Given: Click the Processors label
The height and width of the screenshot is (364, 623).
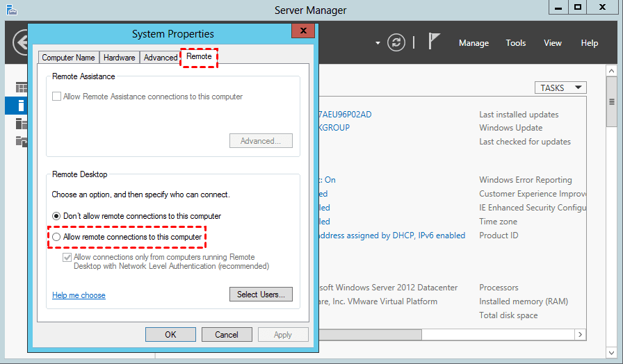Looking at the screenshot, I should (x=499, y=288).
